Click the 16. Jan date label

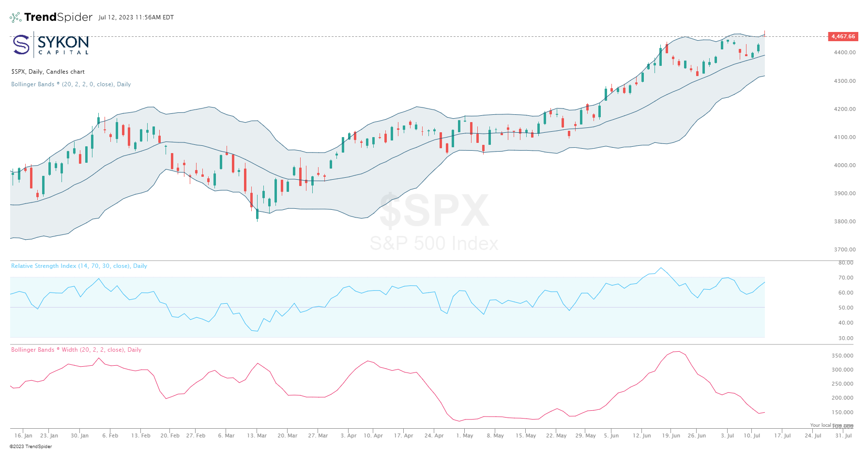[23, 435]
